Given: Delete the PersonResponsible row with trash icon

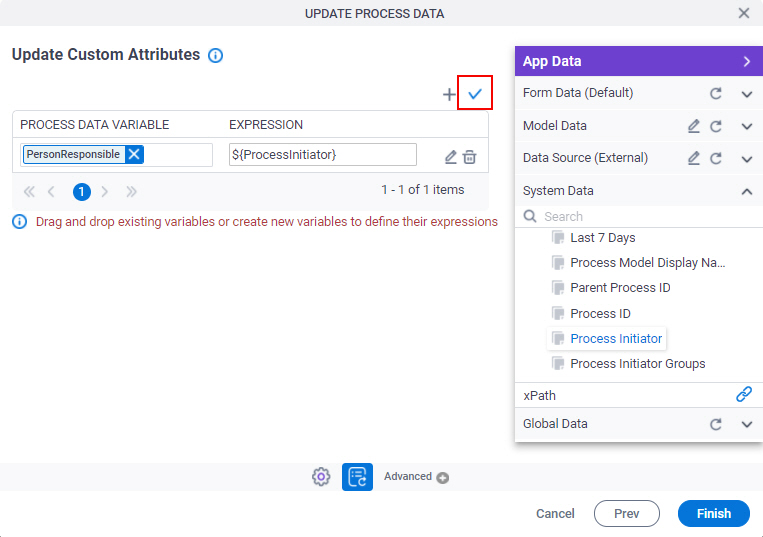Looking at the screenshot, I should [470, 157].
